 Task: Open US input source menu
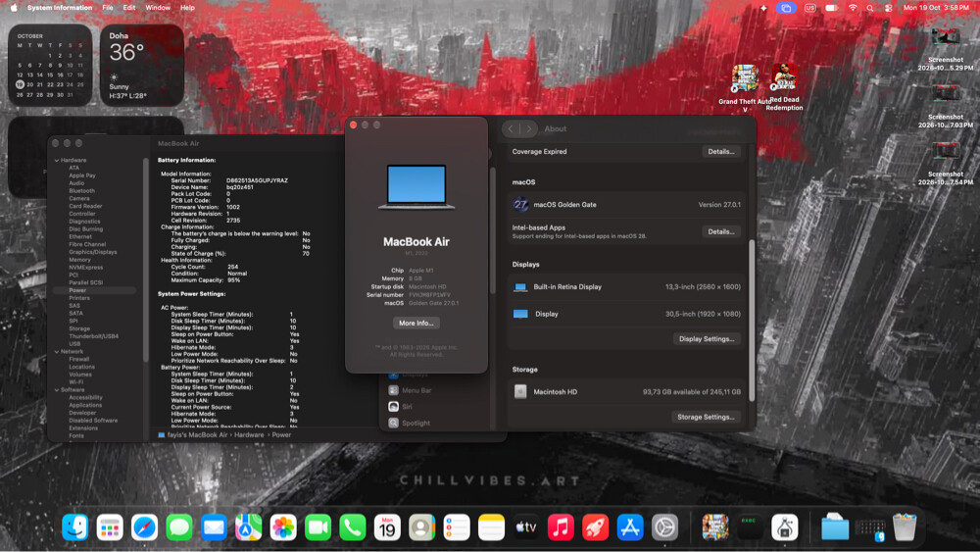click(x=810, y=8)
